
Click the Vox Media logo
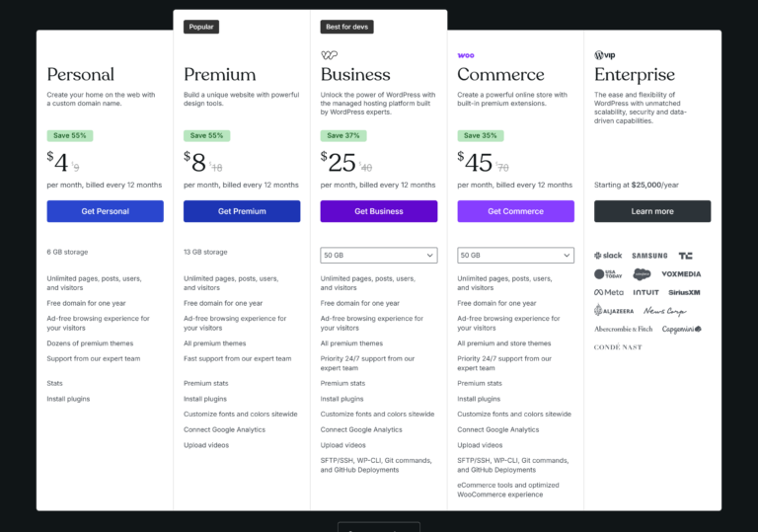(x=681, y=273)
